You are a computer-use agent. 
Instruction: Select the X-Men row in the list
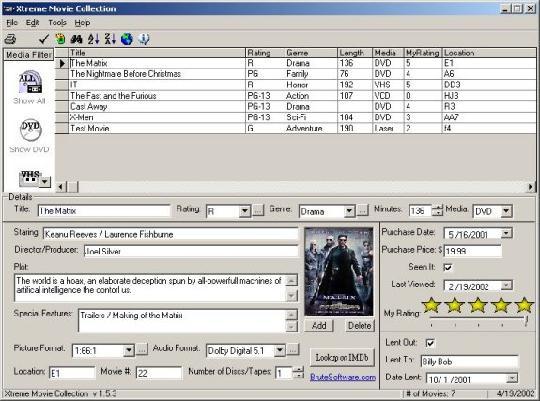tap(295, 117)
